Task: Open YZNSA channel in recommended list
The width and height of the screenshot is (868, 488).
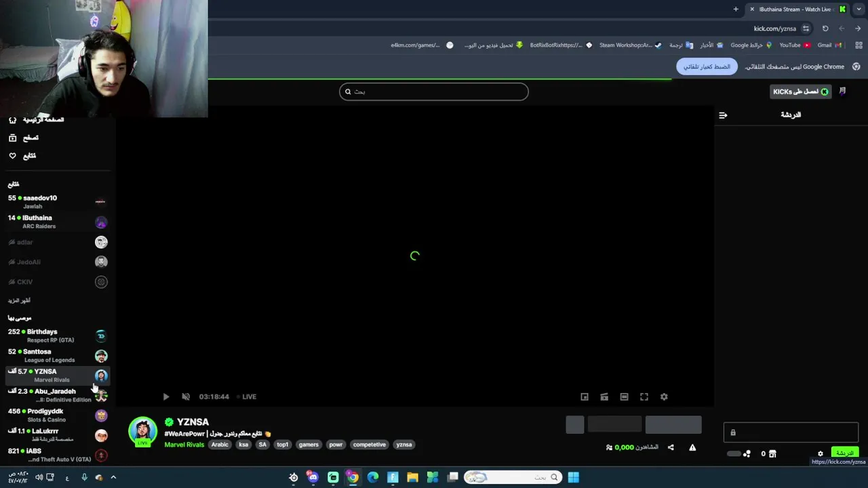Action: pos(58,375)
